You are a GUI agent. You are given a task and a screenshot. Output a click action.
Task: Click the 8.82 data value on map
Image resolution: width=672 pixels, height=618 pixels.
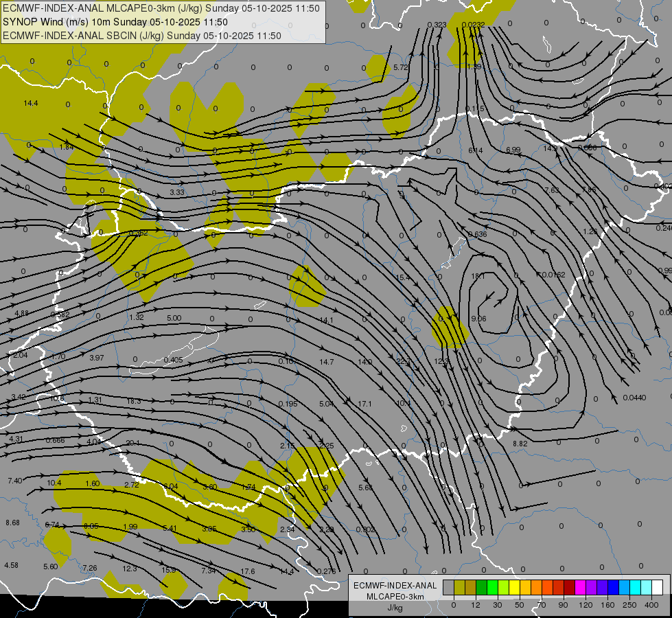(x=520, y=444)
